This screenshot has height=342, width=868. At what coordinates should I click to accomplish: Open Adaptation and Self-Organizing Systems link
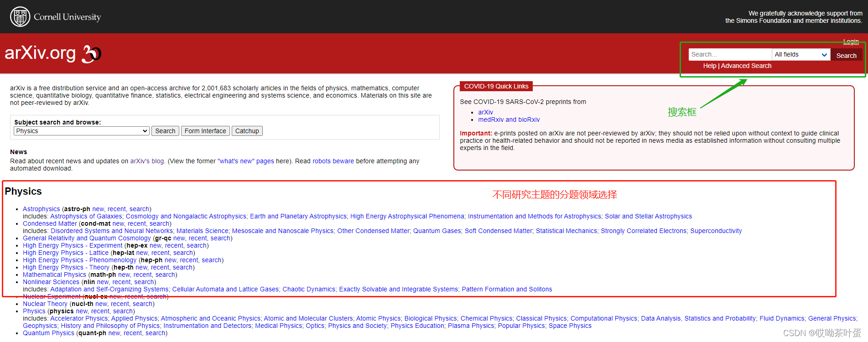pyautogui.click(x=109, y=289)
